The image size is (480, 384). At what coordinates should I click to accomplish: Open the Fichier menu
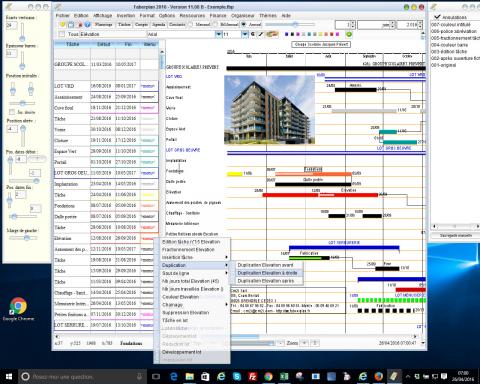click(62, 15)
